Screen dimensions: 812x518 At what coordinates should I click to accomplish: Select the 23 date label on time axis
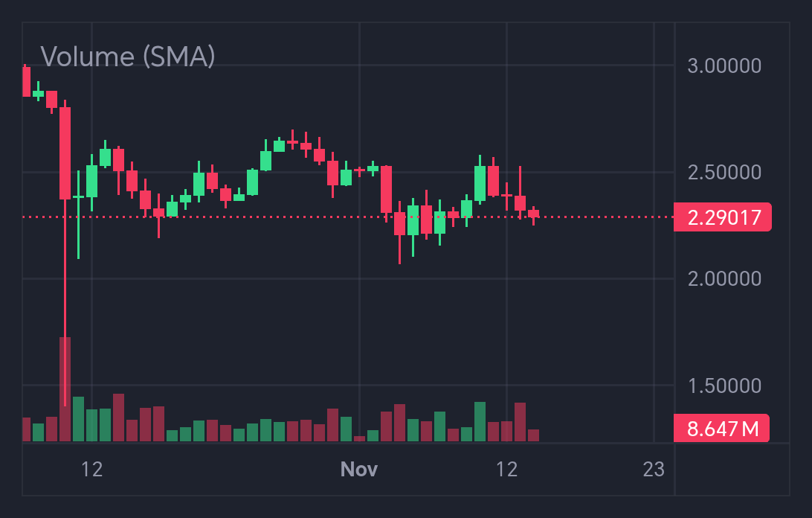pyautogui.click(x=654, y=469)
